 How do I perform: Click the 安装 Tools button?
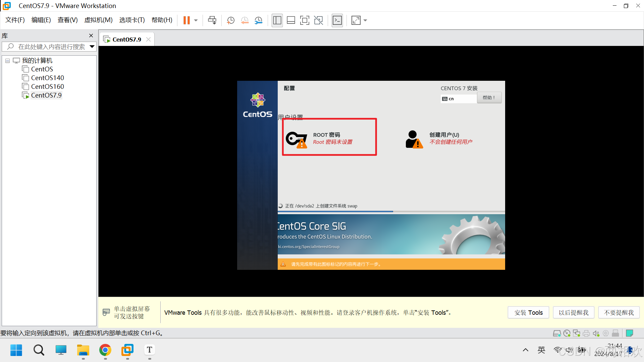528,312
